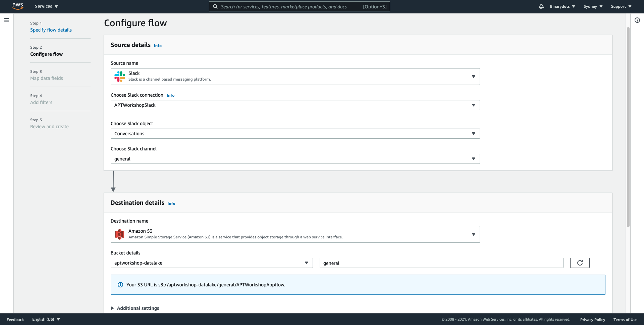
Task: Open the aptworkshop-datalake bucket dropdown
Action: coord(212,263)
